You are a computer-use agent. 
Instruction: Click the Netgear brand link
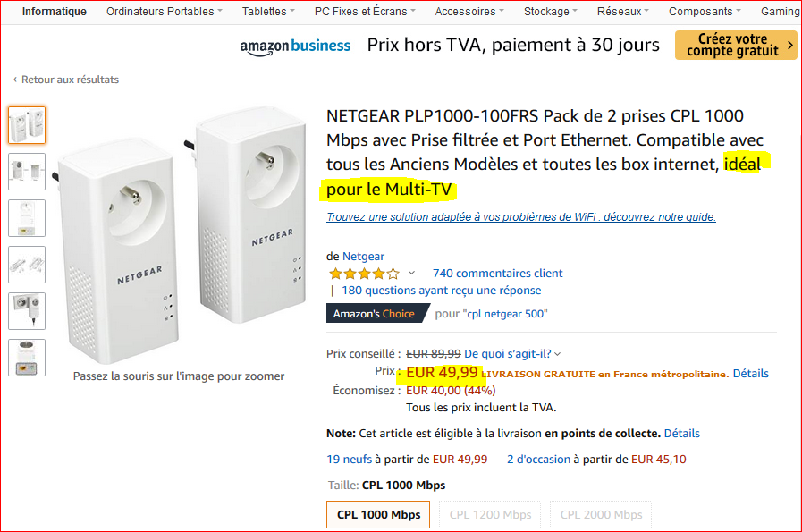(364, 256)
